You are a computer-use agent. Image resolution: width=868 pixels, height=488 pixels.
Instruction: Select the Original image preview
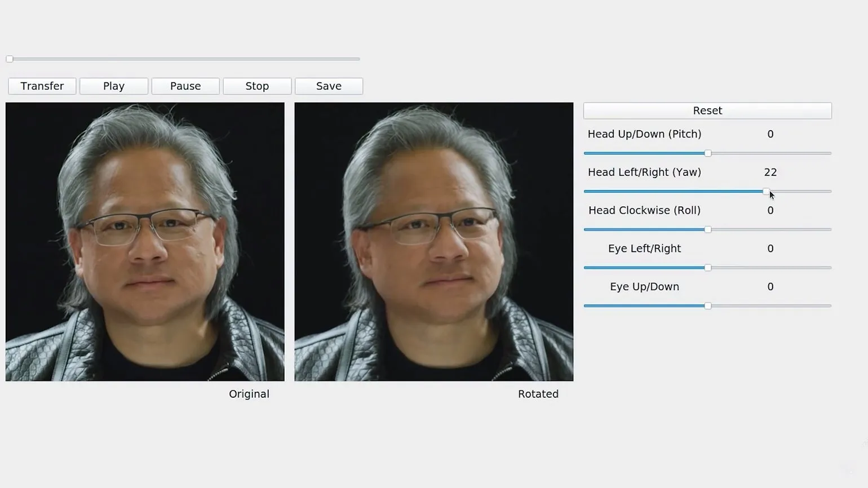tap(145, 242)
